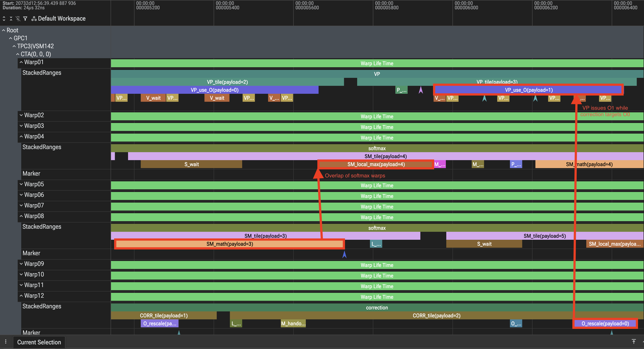Click the S_wait range in Warp04
The image size is (644, 349).
point(192,164)
